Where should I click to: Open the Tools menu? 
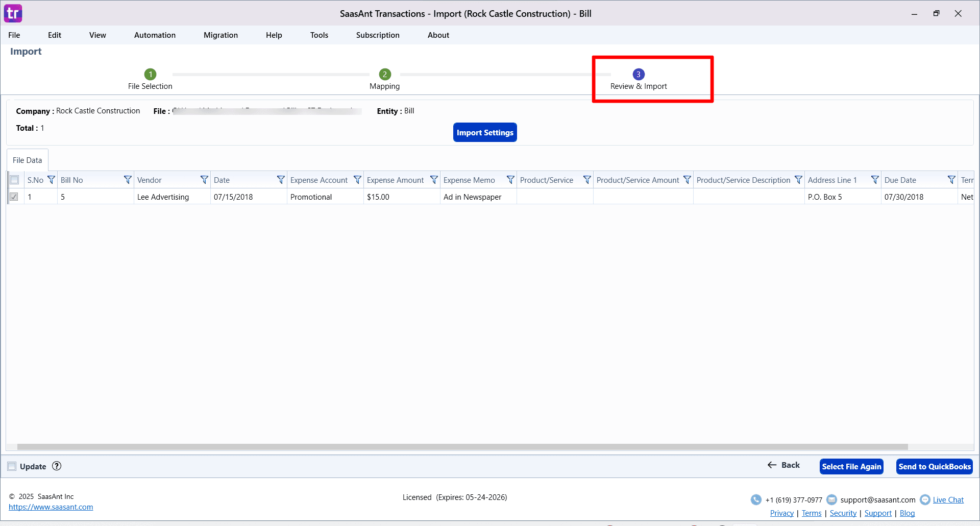pyautogui.click(x=319, y=35)
